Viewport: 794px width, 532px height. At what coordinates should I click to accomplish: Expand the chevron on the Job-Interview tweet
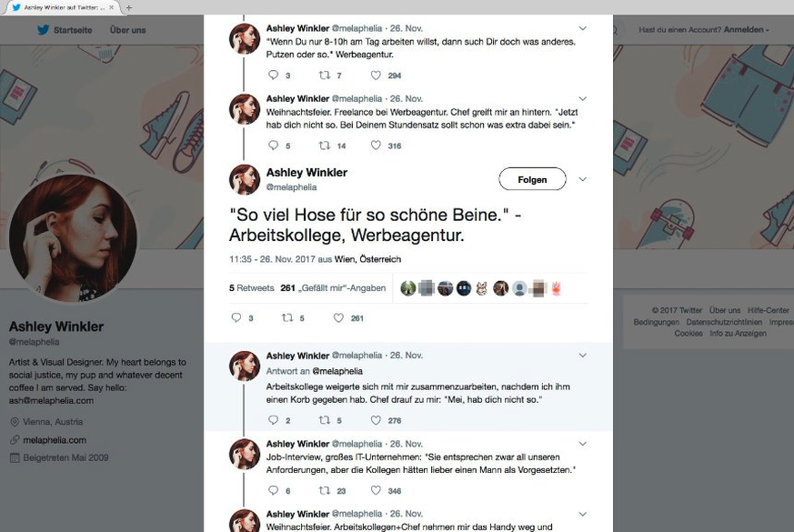583,444
